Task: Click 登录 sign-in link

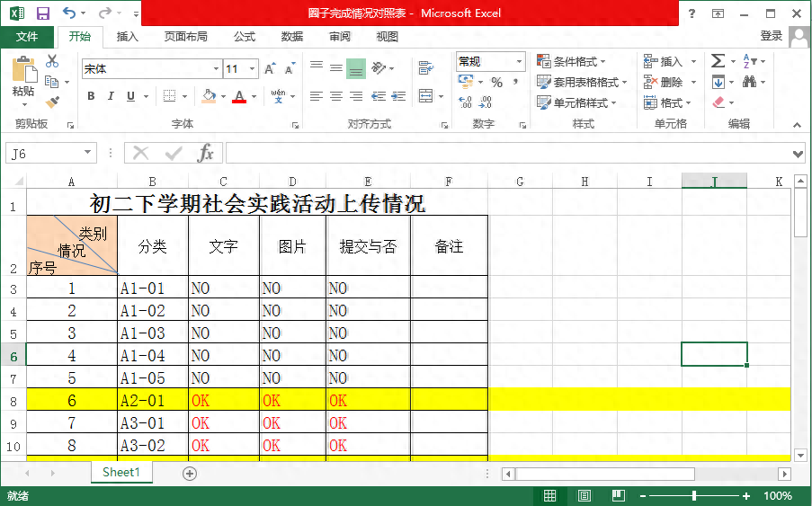Action: coord(772,36)
